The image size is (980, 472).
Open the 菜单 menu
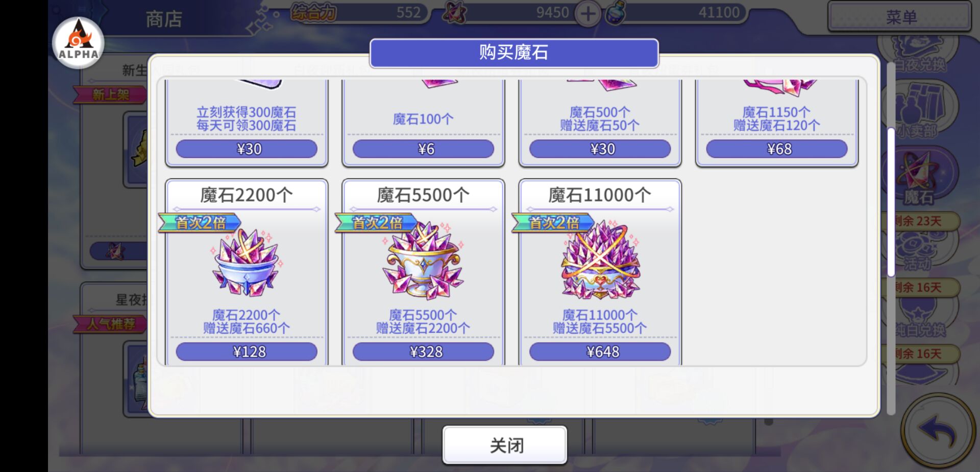pos(899,17)
